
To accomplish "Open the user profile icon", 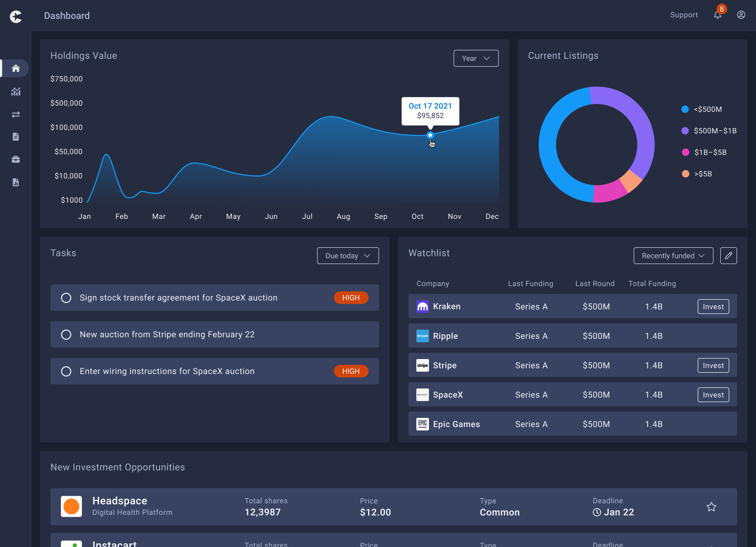I will [x=741, y=15].
